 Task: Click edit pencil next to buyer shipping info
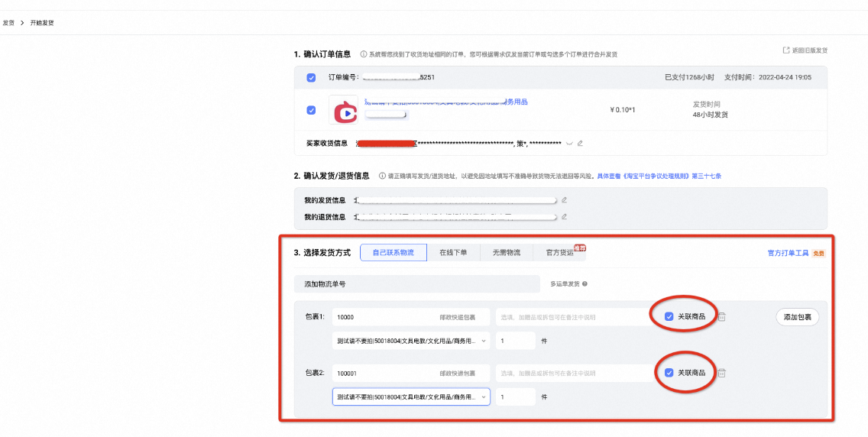coord(580,144)
